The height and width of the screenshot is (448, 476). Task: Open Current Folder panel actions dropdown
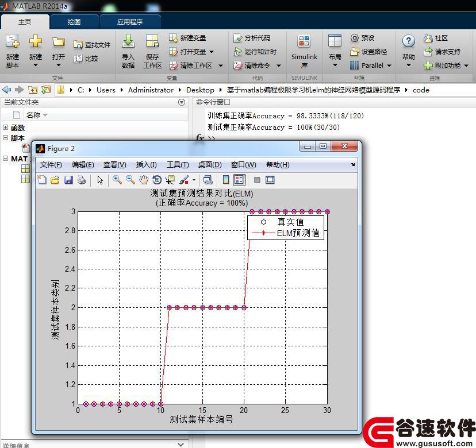click(182, 102)
